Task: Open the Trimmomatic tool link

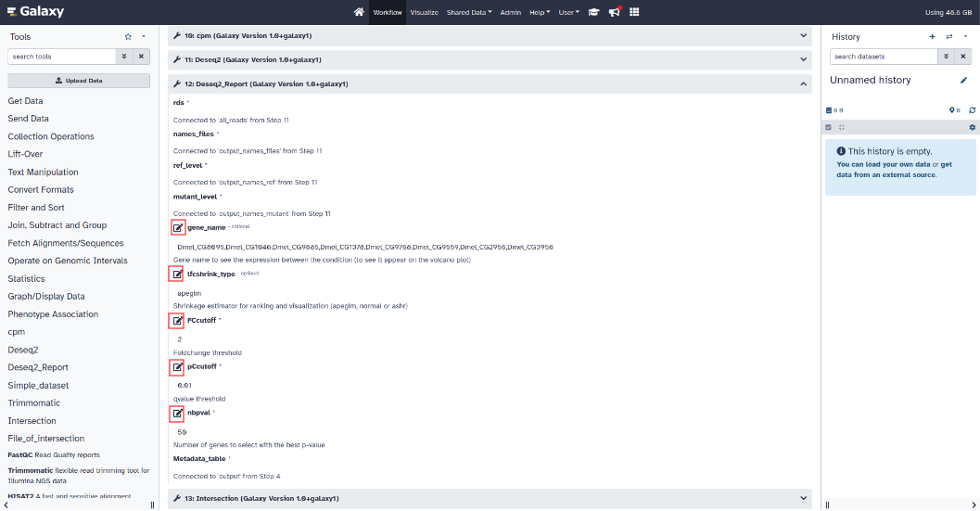Action: [x=33, y=402]
